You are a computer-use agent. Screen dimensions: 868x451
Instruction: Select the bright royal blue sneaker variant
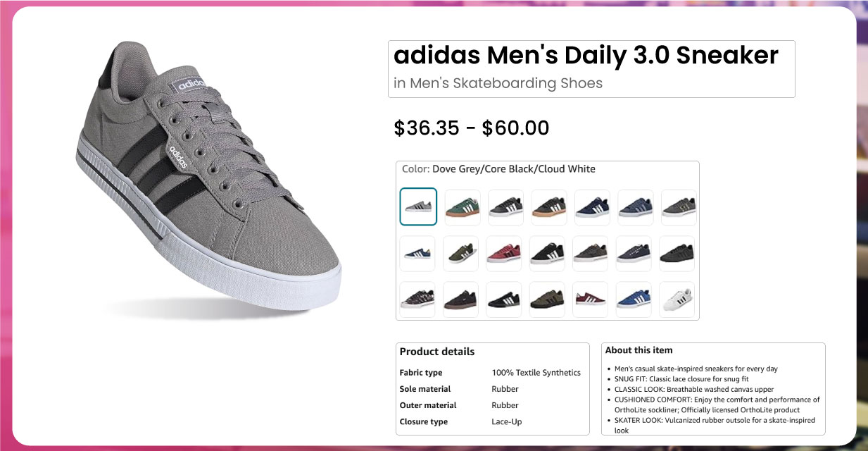(634, 299)
